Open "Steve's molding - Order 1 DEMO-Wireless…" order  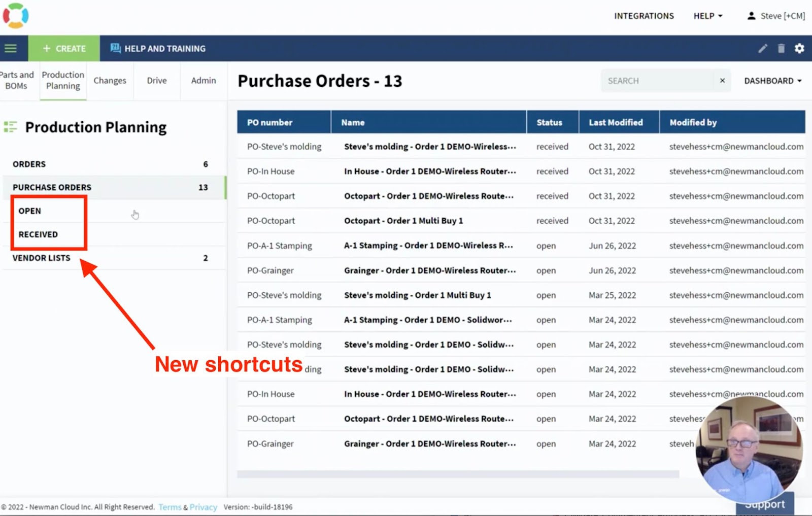[x=430, y=147]
